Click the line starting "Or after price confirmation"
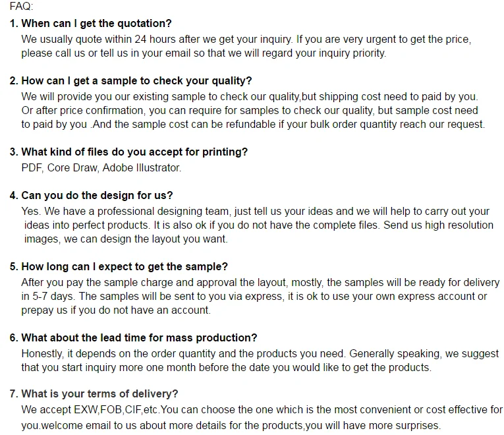Image resolution: width=504 pixels, height=435 pixels. click(x=249, y=110)
